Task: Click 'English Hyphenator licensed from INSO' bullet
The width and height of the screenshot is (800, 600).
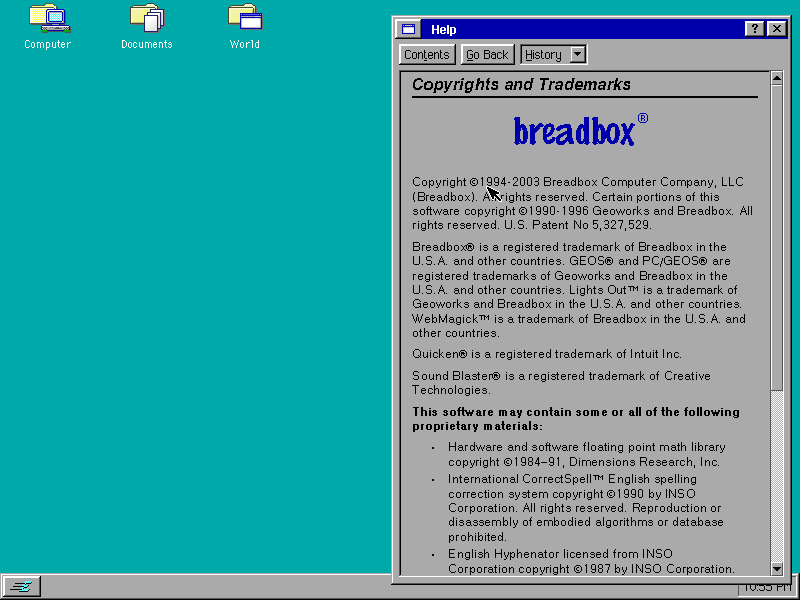Action: click(x=560, y=554)
